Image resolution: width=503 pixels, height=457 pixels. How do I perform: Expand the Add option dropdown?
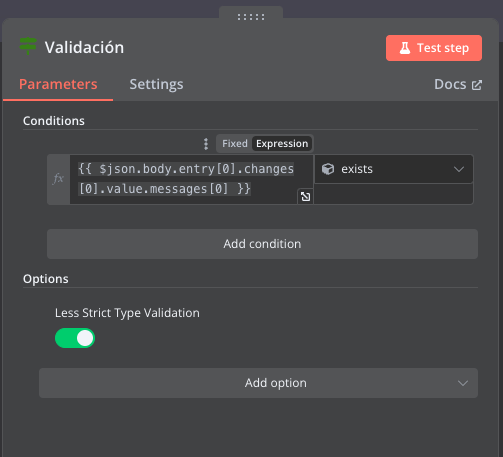258,383
